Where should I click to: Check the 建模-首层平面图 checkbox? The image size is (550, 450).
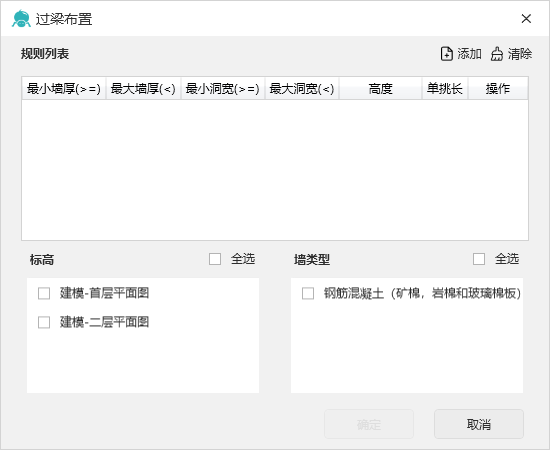click(44, 293)
